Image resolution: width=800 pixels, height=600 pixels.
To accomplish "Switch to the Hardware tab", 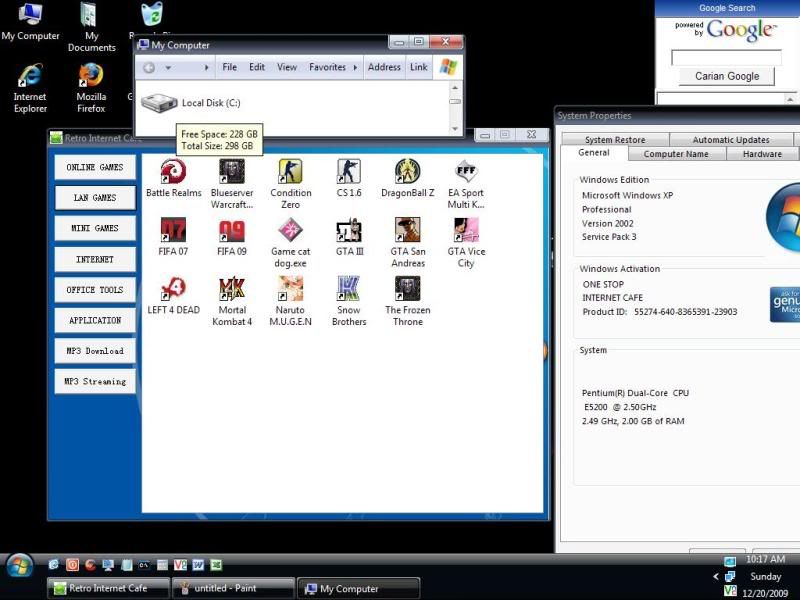I will pyautogui.click(x=762, y=154).
